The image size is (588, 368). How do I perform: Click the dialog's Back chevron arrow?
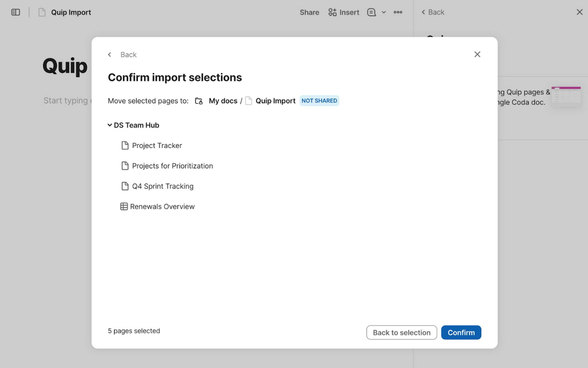coord(110,55)
